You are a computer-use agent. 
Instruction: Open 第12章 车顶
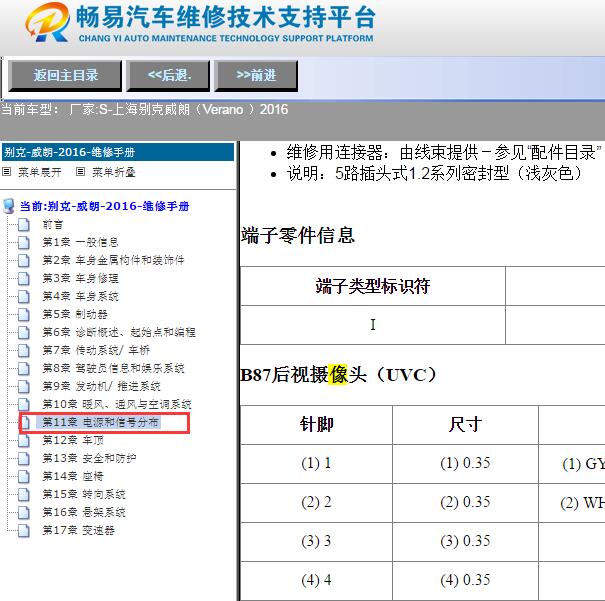tap(73, 441)
